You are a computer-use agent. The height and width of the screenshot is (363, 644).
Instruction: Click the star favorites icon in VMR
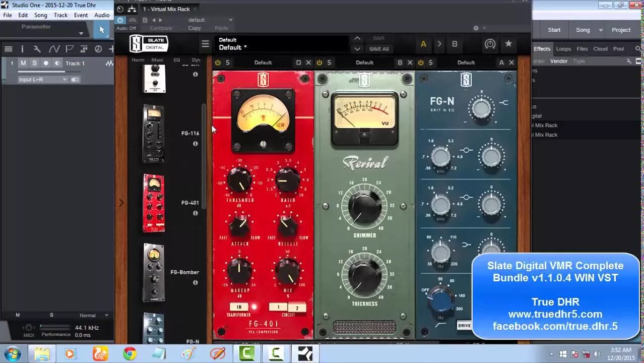pos(508,44)
